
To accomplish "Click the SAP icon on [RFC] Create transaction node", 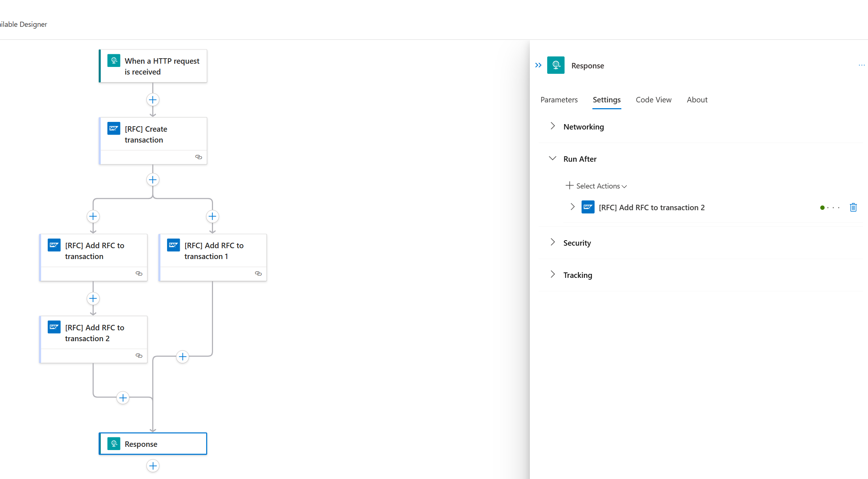I will tap(114, 128).
